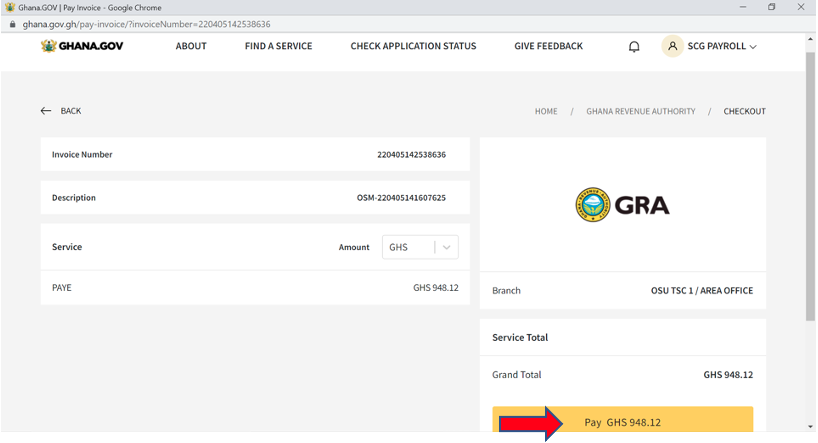Click the PAYE amount GHS 948.12
Image resolution: width=818 pixels, height=443 pixels.
[436, 288]
